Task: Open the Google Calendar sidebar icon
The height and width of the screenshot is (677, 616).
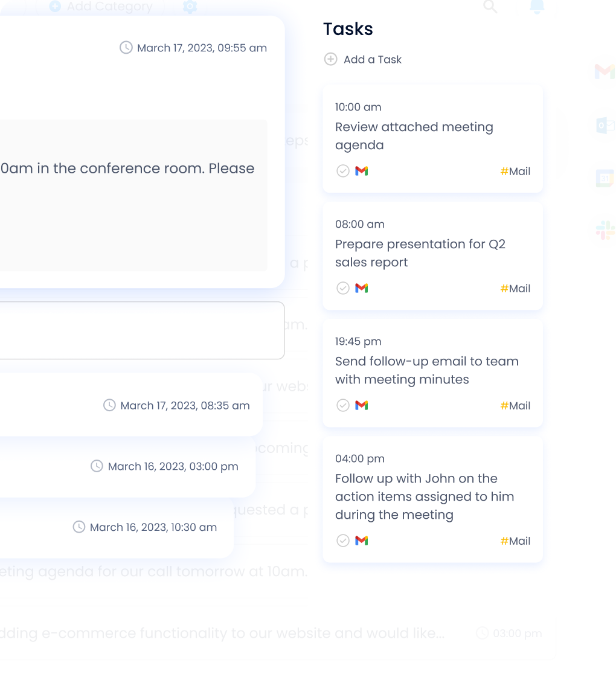Action: [x=605, y=178]
